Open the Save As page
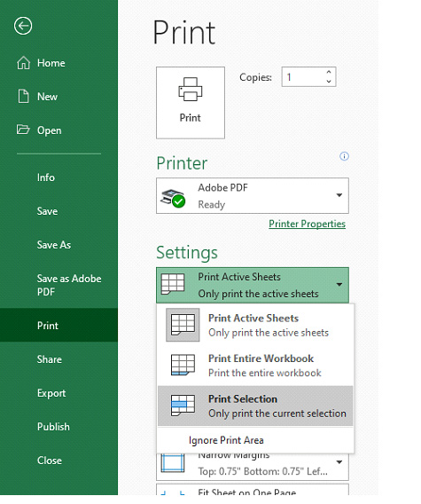The height and width of the screenshot is (504, 421). (x=54, y=245)
